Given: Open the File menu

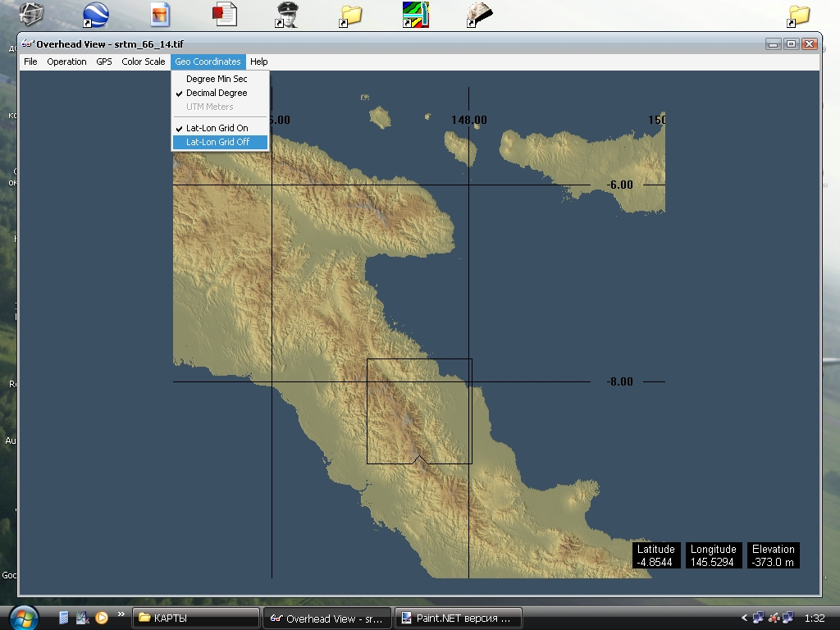Looking at the screenshot, I should point(30,62).
